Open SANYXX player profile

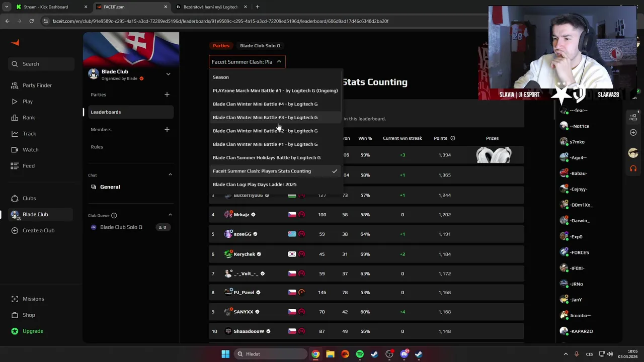coord(244,312)
